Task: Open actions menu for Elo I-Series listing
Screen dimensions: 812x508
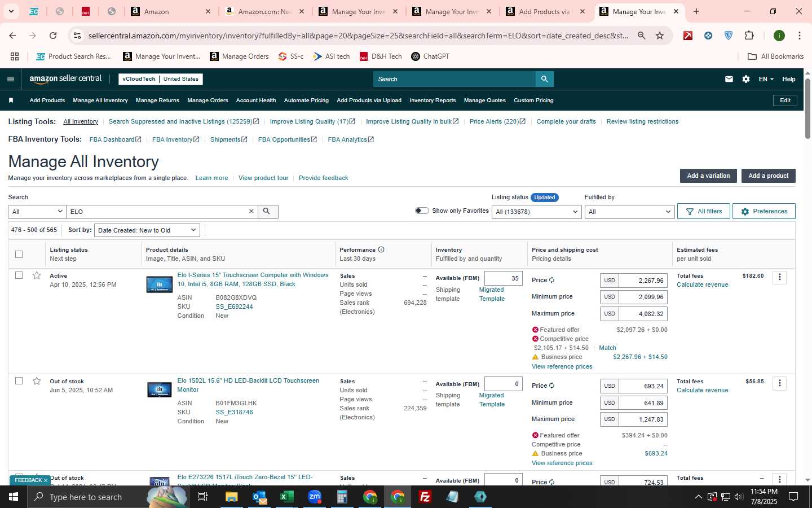Action: 779,277
